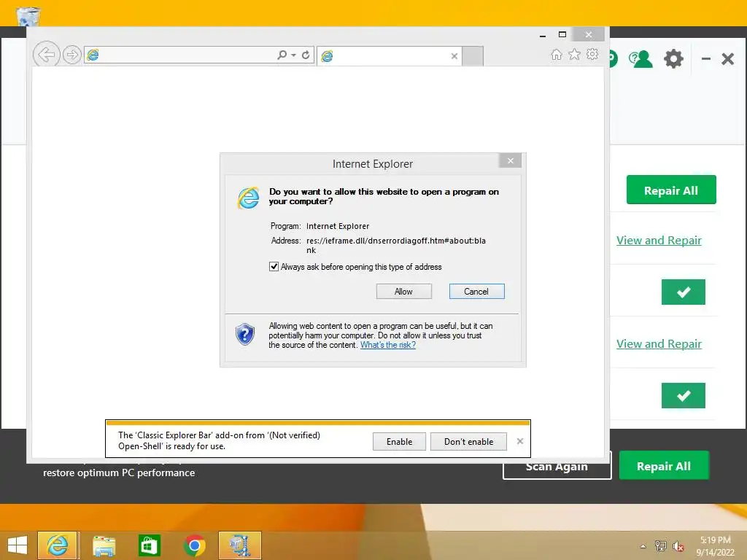
Task: Minimize the repair tool window
Action: point(706,59)
